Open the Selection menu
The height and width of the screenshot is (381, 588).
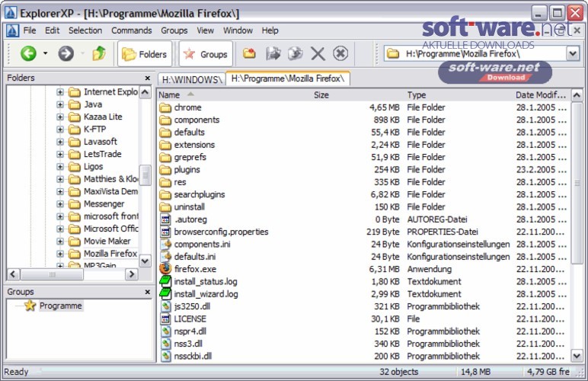85,30
